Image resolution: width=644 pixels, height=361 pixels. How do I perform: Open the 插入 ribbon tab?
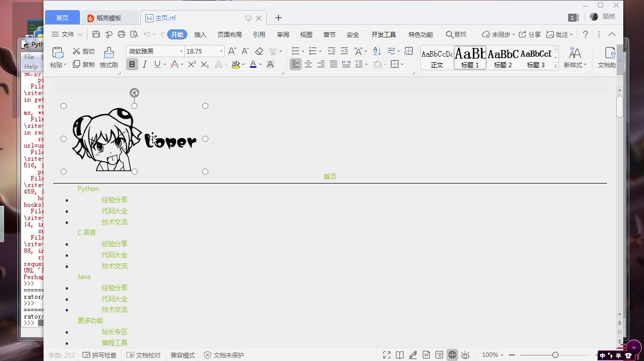(x=200, y=34)
